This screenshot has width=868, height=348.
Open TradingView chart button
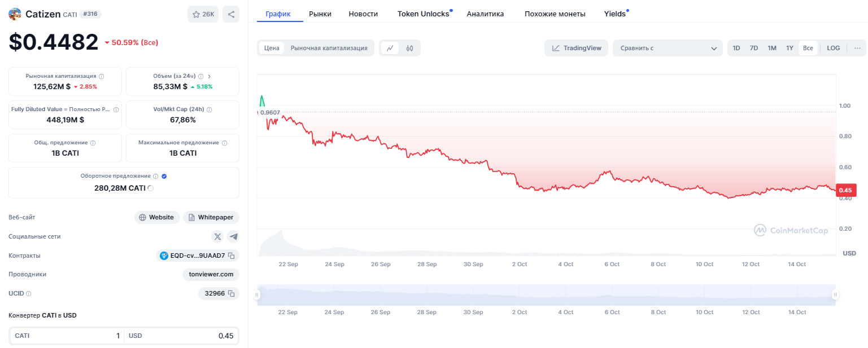pos(577,49)
